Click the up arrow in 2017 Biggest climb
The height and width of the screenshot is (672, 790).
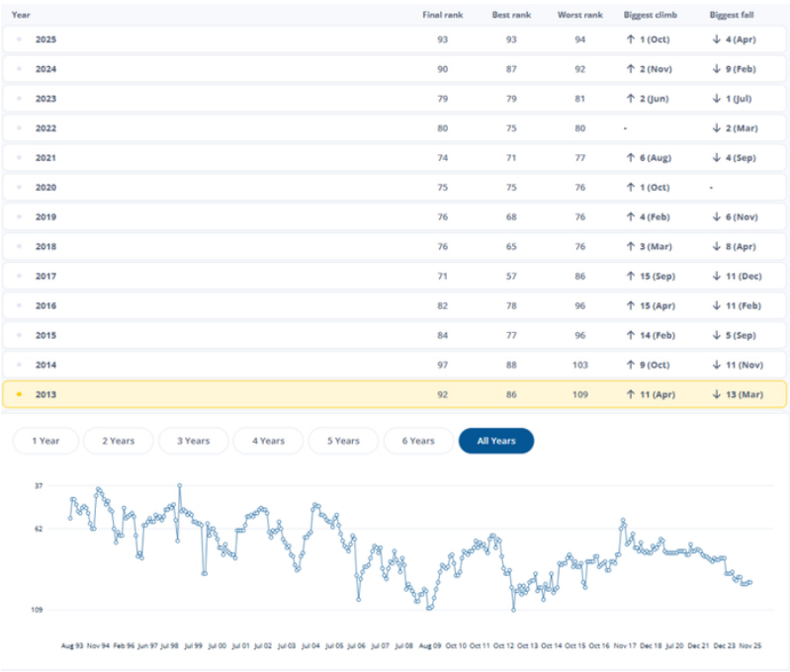click(630, 276)
